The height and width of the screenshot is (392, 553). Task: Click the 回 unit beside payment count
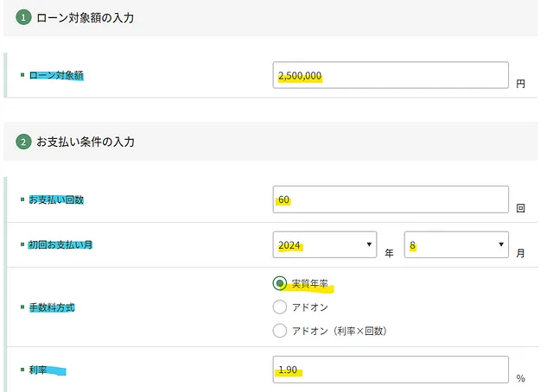pos(521,208)
